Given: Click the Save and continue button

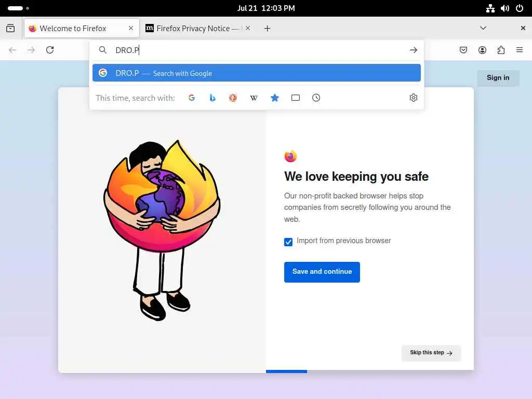Looking at the screenshot, I should 322,272.
